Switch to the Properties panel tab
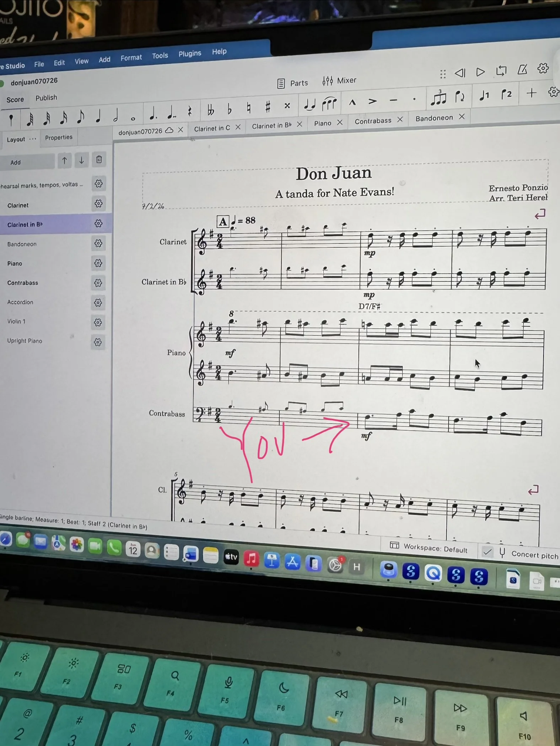560x746 pixels. click(59, 137)
